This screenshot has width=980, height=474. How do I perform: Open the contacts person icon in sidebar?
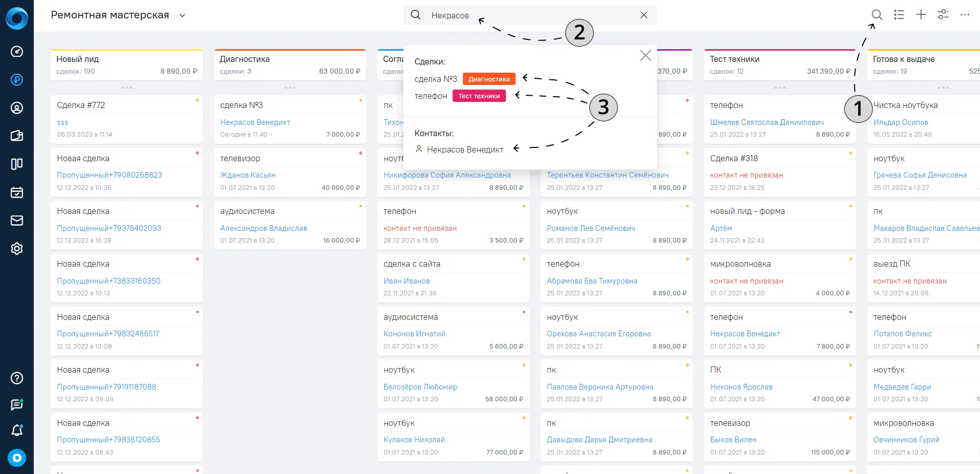tap(17, 108)
